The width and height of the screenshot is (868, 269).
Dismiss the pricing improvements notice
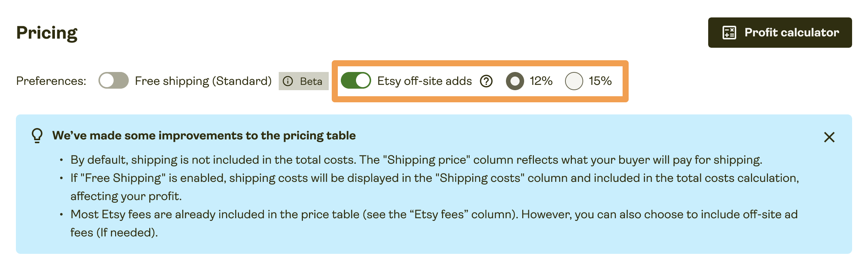[829, 137]
